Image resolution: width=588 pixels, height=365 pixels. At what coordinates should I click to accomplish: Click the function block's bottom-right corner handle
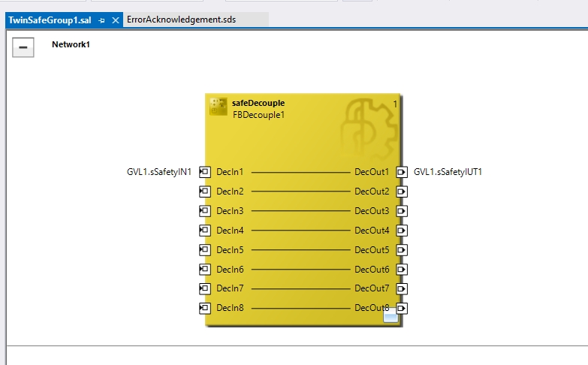[x=390, y=315]
